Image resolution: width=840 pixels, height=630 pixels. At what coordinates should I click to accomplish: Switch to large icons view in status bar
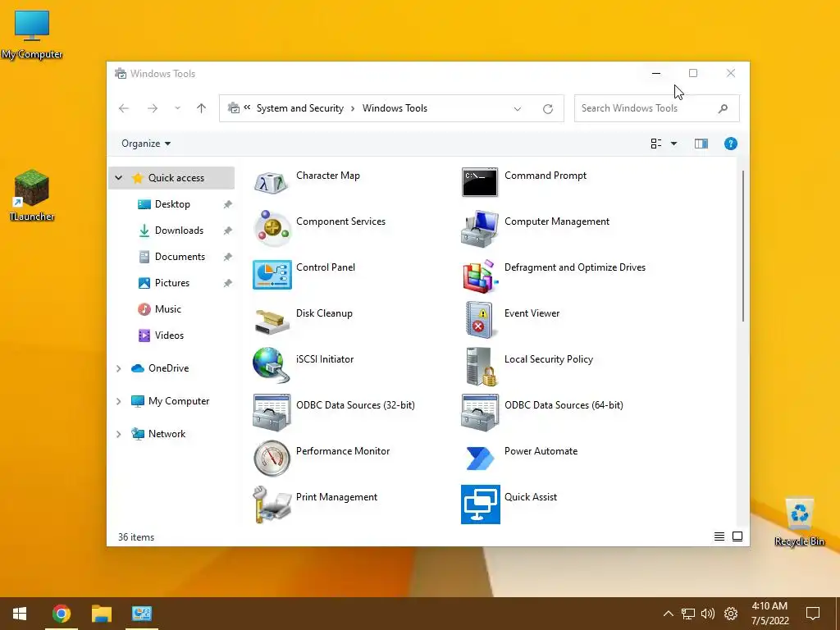pos(737,536)
